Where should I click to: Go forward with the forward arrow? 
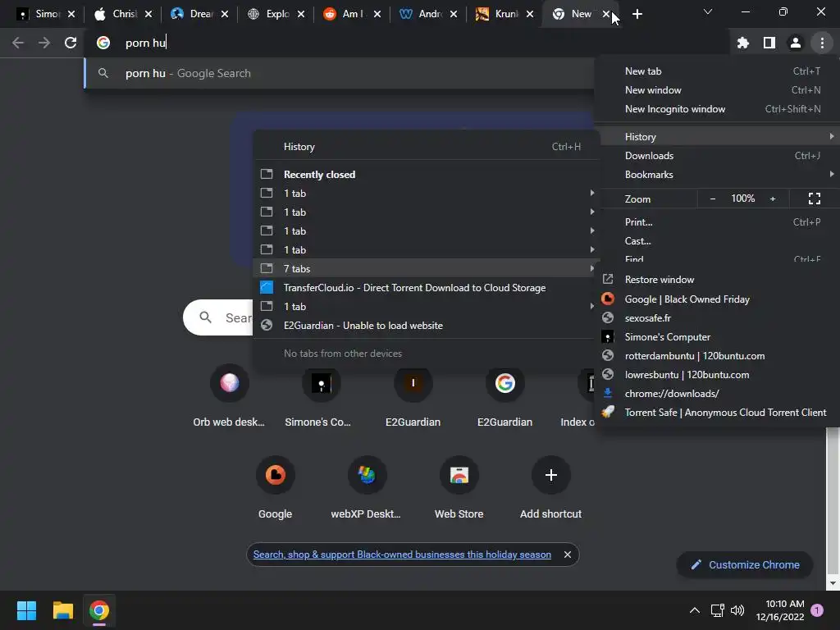pyautogui.click(x=44, y=43)
